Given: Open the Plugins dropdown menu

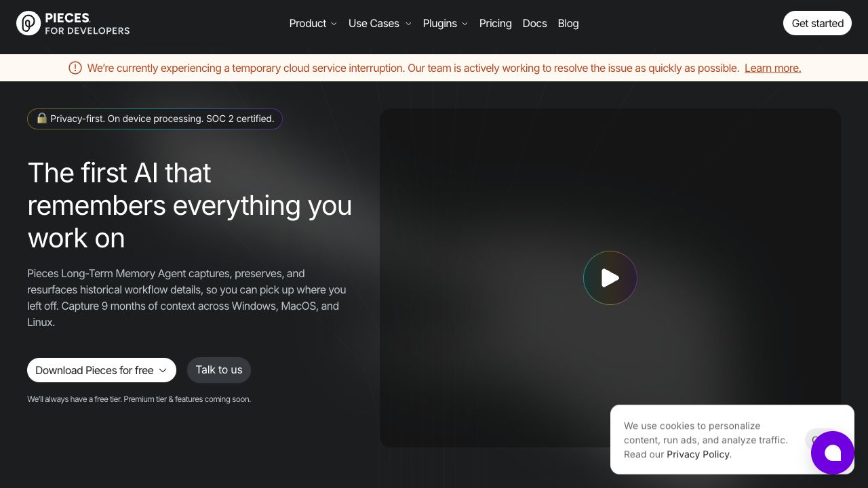Looking at the screenshot, I should (x=445, y=23).
